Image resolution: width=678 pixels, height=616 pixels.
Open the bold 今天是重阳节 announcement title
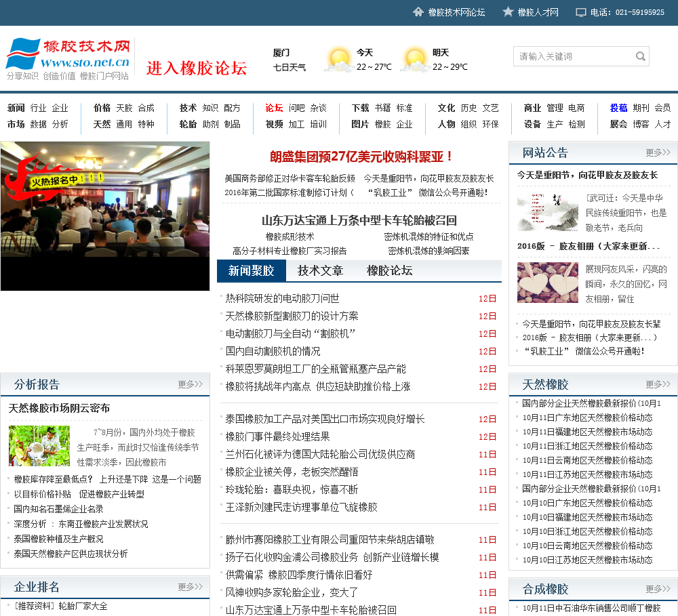(588, 175)
